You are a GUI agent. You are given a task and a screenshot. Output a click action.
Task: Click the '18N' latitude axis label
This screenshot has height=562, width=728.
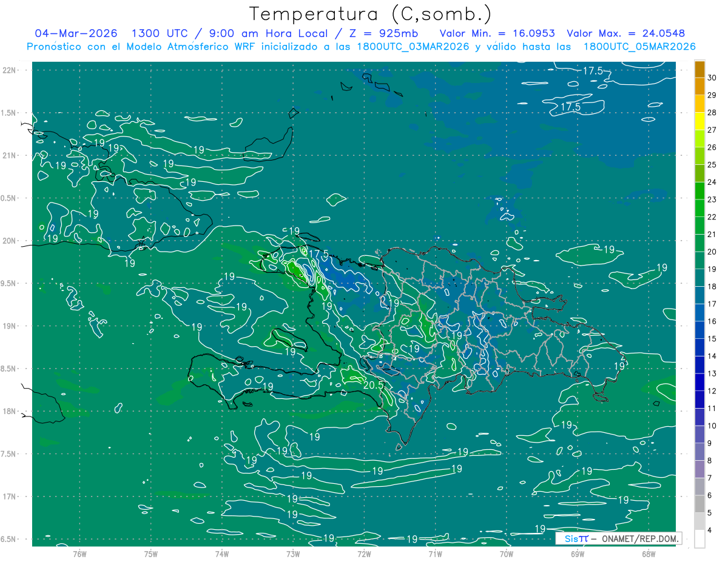(x=10, y=411)
